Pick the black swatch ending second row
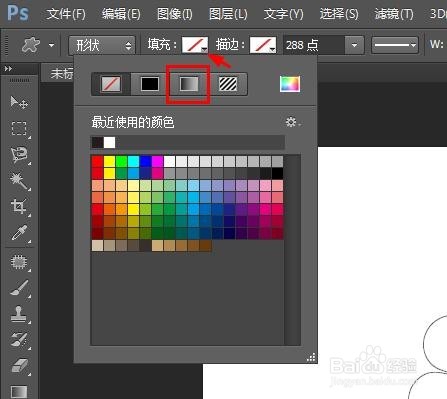 click(x=277, y=173)
